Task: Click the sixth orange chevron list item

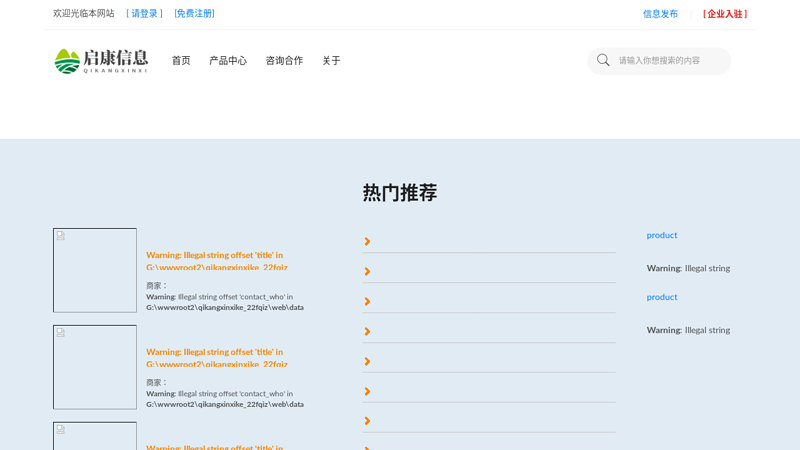Action: click(489, 391)
